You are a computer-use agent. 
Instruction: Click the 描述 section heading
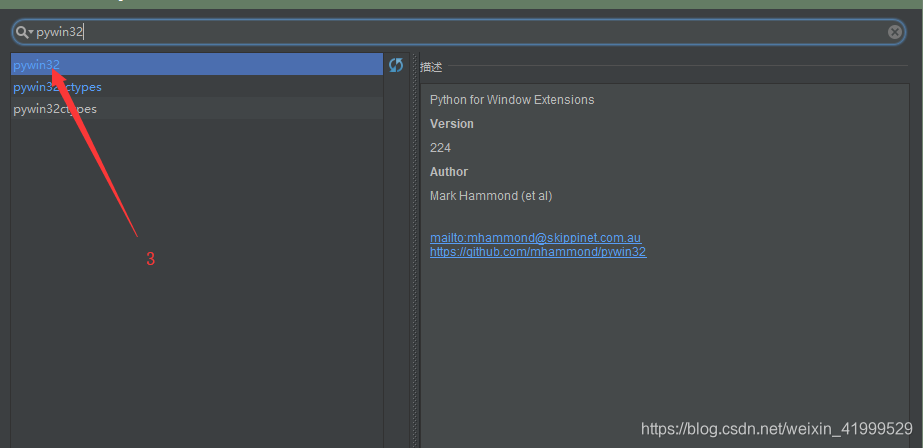tap(431, 67)
